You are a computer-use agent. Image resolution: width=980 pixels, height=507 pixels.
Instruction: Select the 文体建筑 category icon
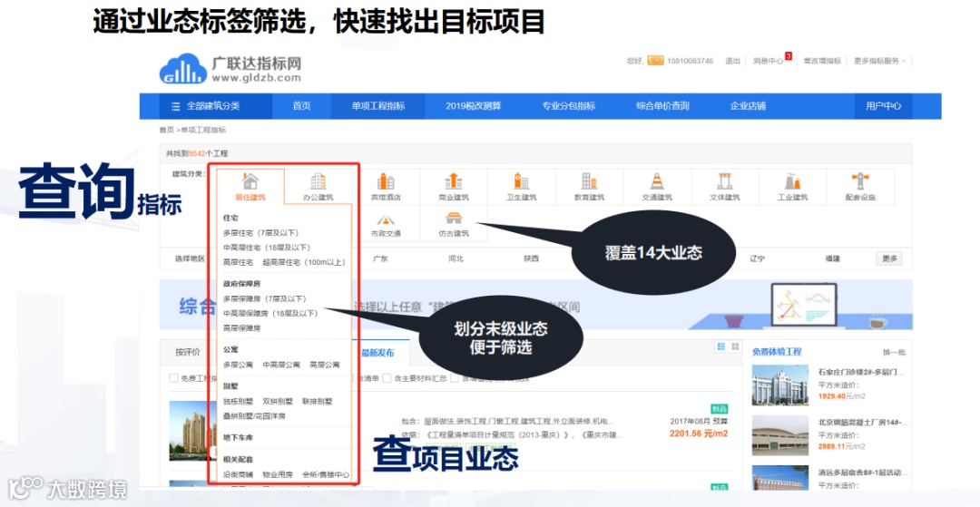(724, 181)
